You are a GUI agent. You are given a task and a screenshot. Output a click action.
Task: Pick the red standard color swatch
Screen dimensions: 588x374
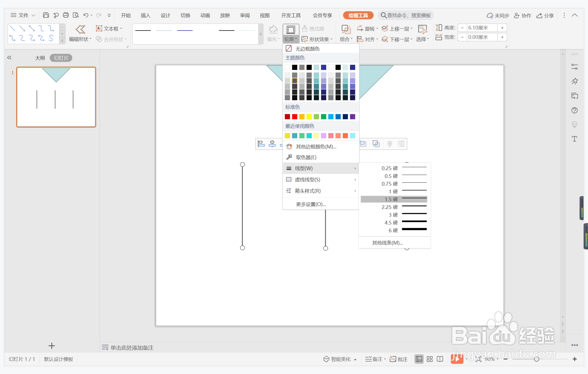pyautogui.click(x=294, y=117)
